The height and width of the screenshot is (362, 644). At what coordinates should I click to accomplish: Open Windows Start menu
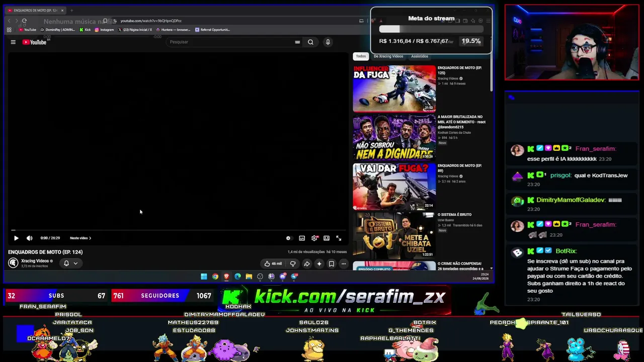tap(204, 277)
